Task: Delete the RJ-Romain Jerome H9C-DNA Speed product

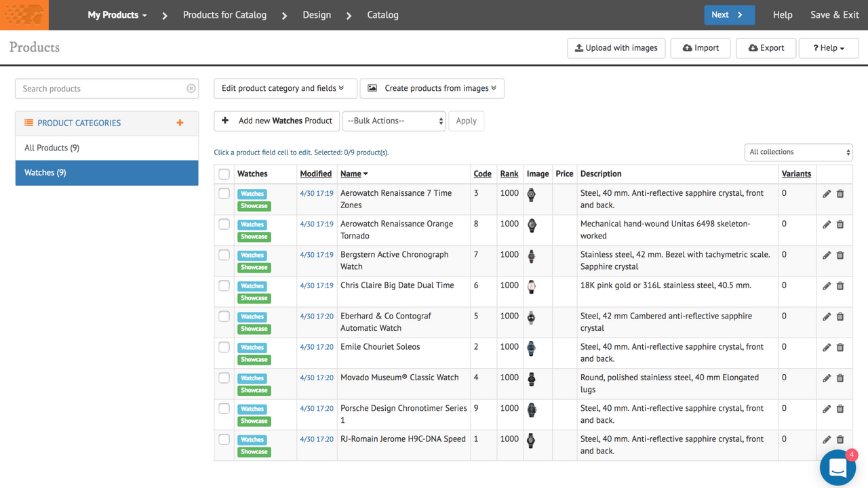Action: click(840, 439)
